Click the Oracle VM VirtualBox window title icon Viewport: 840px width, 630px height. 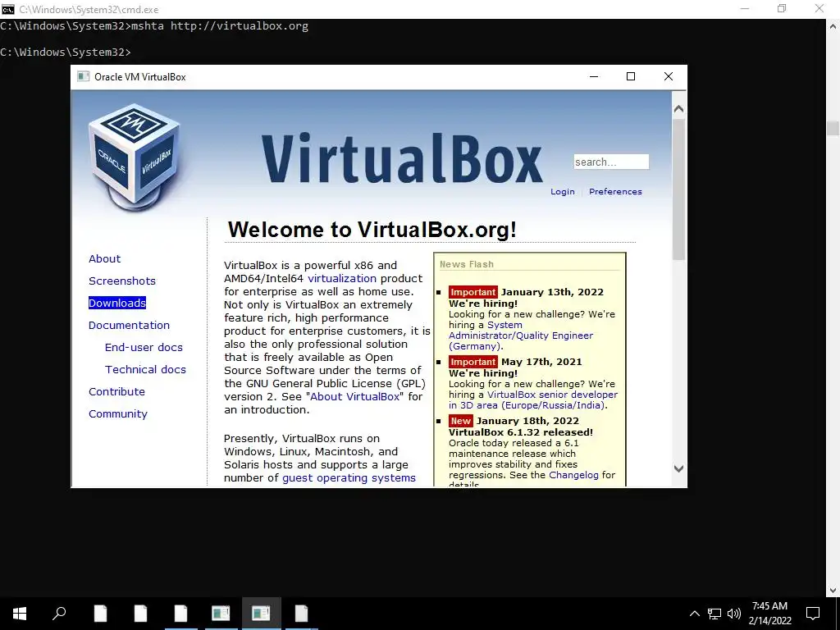point(83,76)
